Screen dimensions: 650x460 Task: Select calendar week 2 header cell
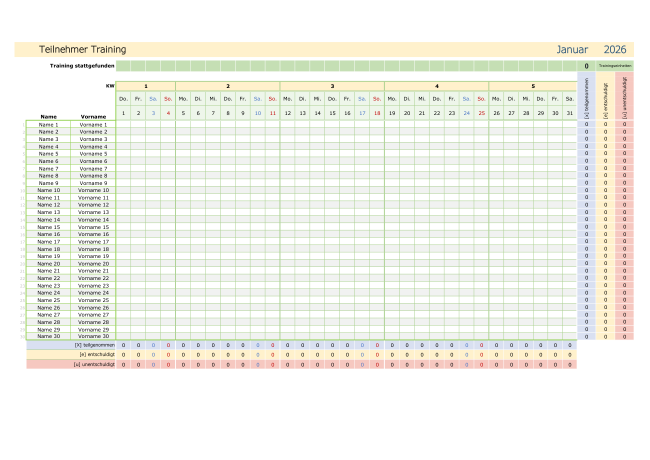[228, 86]
